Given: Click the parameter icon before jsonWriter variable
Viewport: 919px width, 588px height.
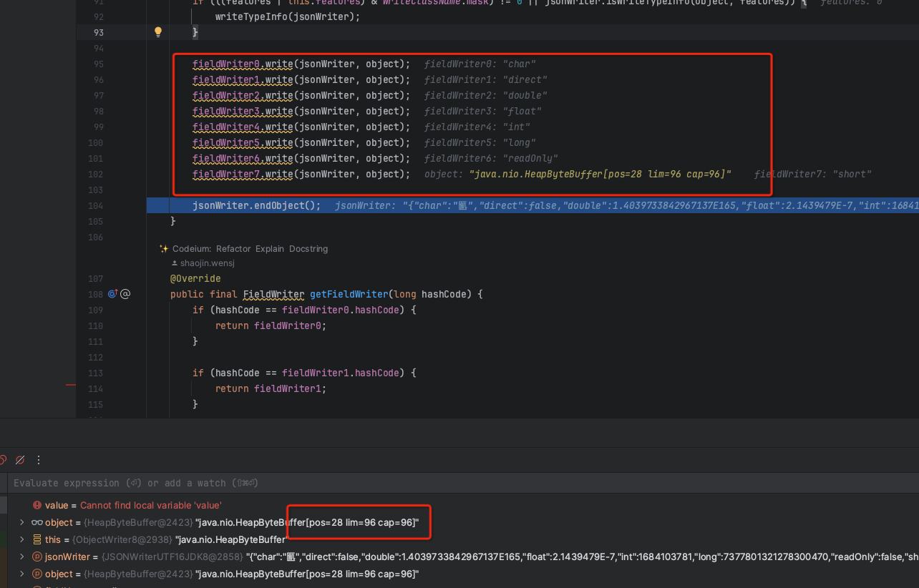Looking at the screenshot, I should point(37,557).
